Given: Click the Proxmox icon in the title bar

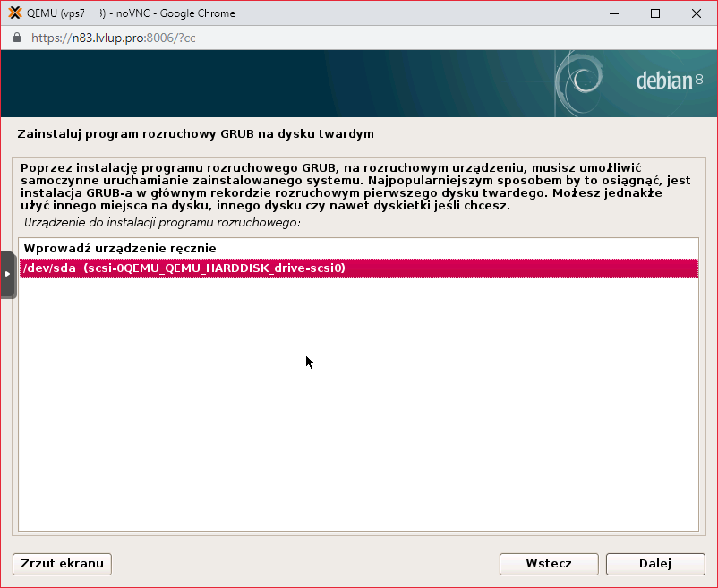Looking at the screenshot, I should pyautogui.click(x=14, y=13).
